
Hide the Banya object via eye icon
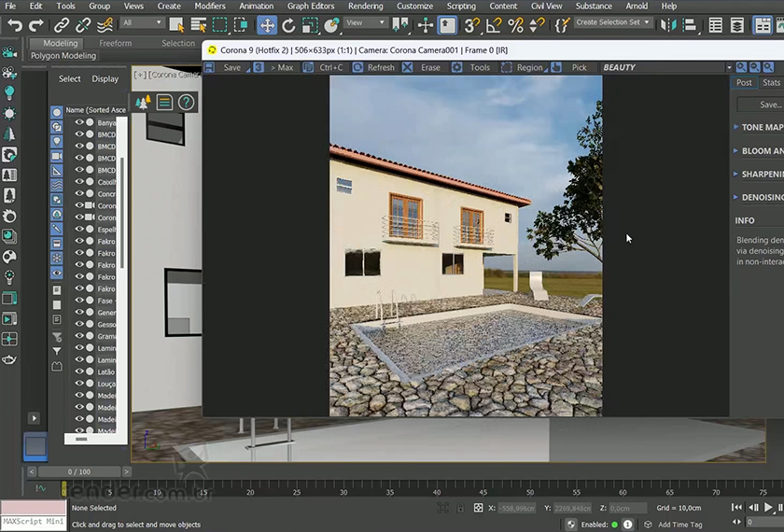tap(79, 122)
